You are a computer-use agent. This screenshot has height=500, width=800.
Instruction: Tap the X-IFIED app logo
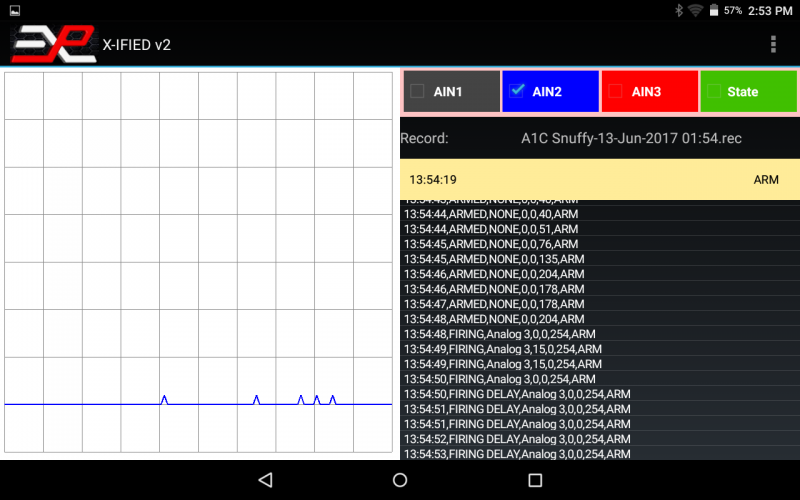click(53, 45)
